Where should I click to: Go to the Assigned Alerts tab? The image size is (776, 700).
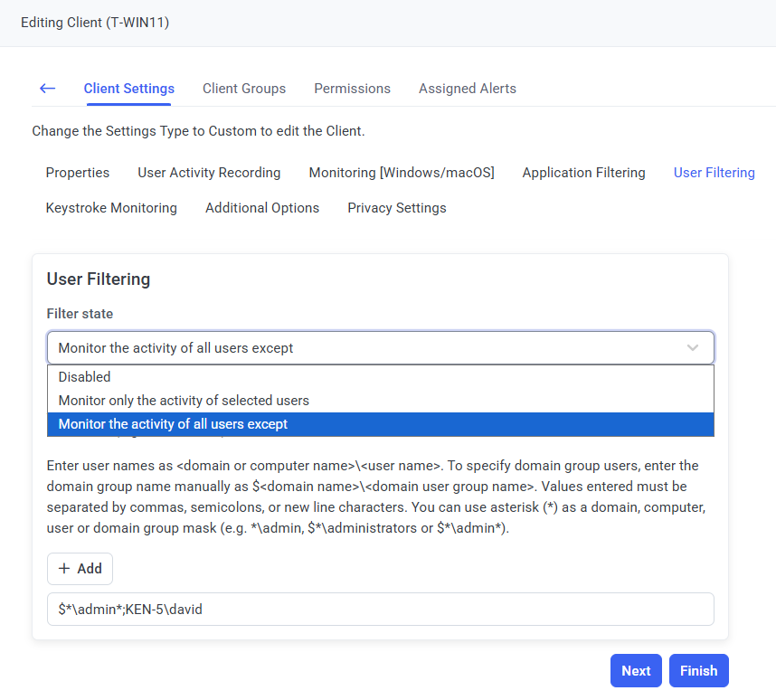pos(468,89)
